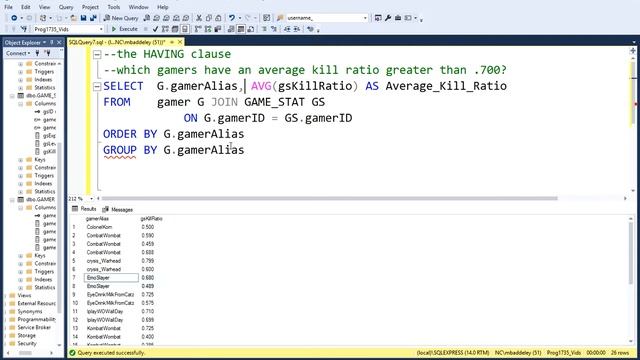The image size is (640, 360).
Task: Open the Help menu
Action: 162,7
